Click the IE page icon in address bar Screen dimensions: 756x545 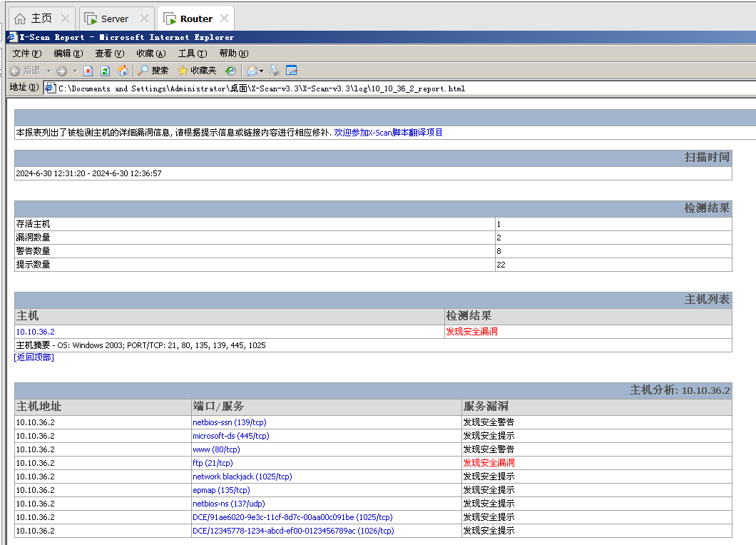pyautogui.click(x=50, y=88)
